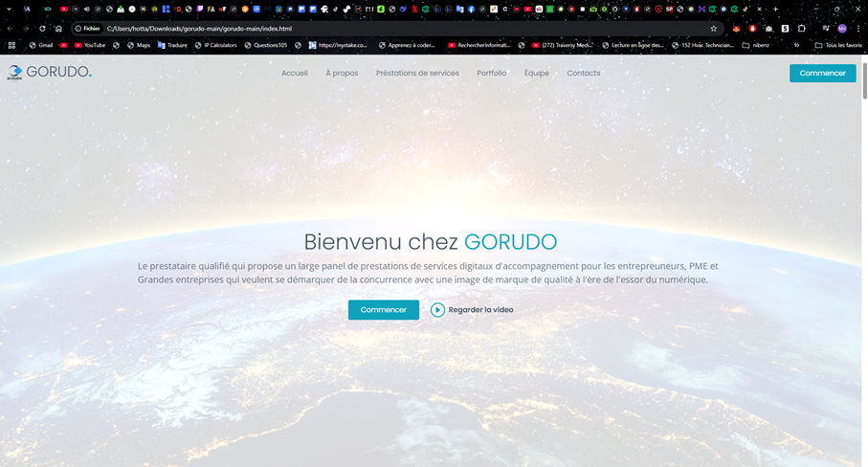Open the Questions105 bookmark

click(266, 45)
